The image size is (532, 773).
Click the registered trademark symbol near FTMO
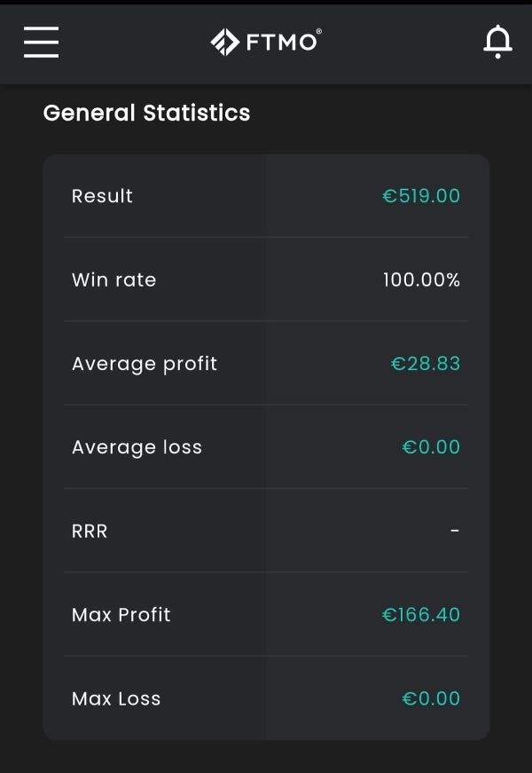point(317,32)
